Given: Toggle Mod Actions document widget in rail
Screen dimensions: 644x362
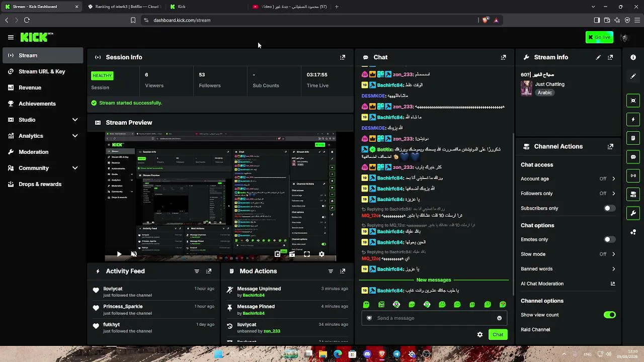Looking at the screenshot, I should click(x=633, y=138).
